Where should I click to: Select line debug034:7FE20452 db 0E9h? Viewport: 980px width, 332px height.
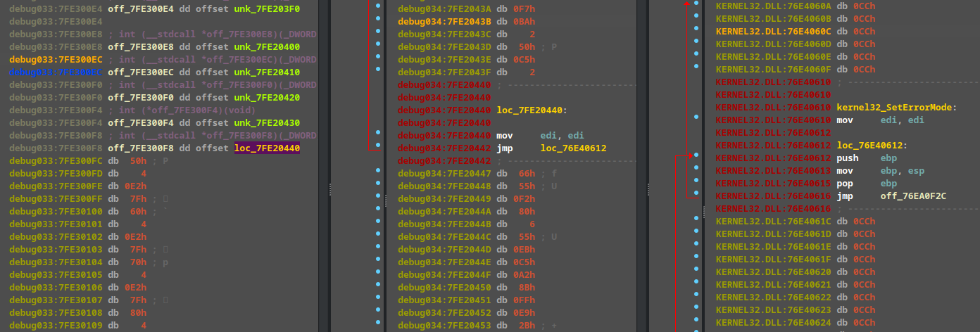(467, 313)
